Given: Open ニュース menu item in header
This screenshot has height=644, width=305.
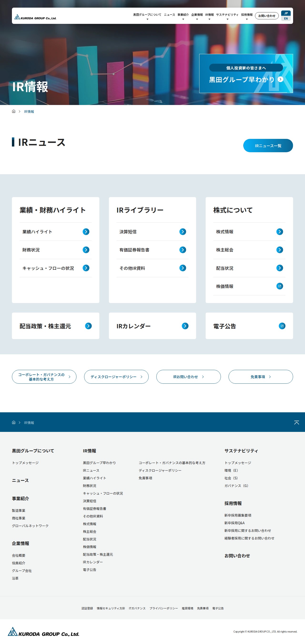Looking at the screenshot, I should pyautogui.click(x=169, y=15).
